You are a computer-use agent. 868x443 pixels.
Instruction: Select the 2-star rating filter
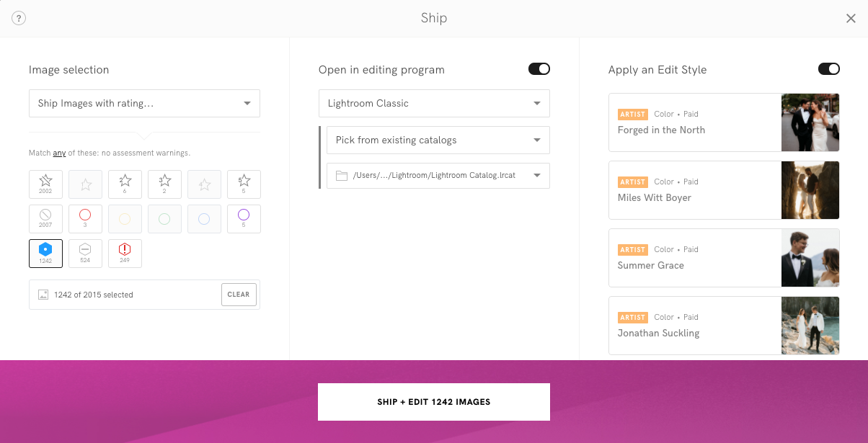click(125, 184)
